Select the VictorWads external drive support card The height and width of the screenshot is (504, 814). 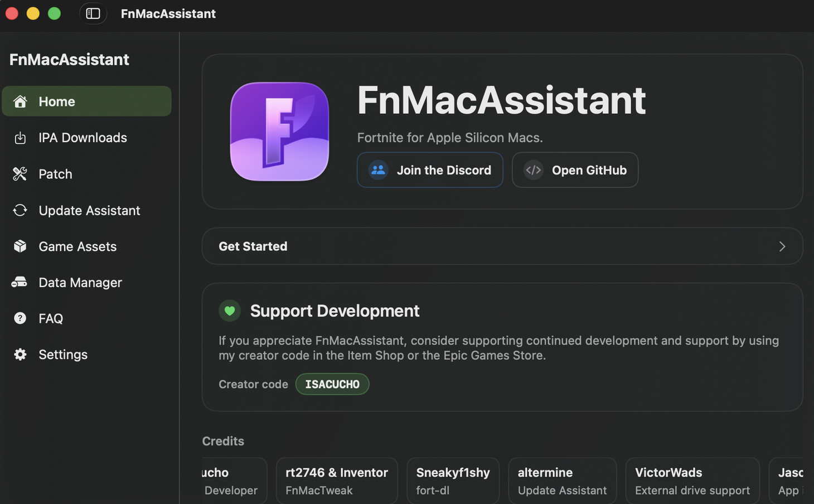click(692, 481)
